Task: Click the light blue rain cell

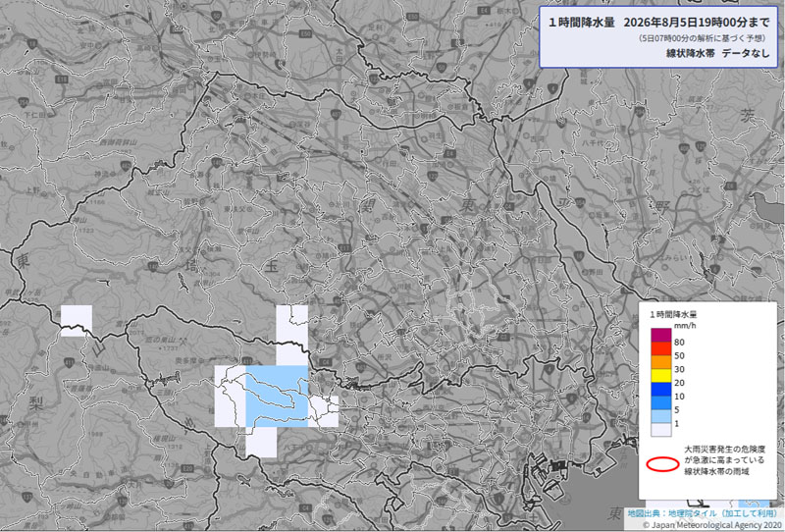Action: [277, 396]
